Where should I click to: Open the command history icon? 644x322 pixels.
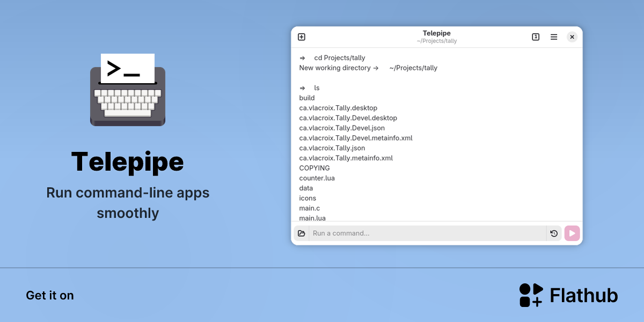point(554,233)
